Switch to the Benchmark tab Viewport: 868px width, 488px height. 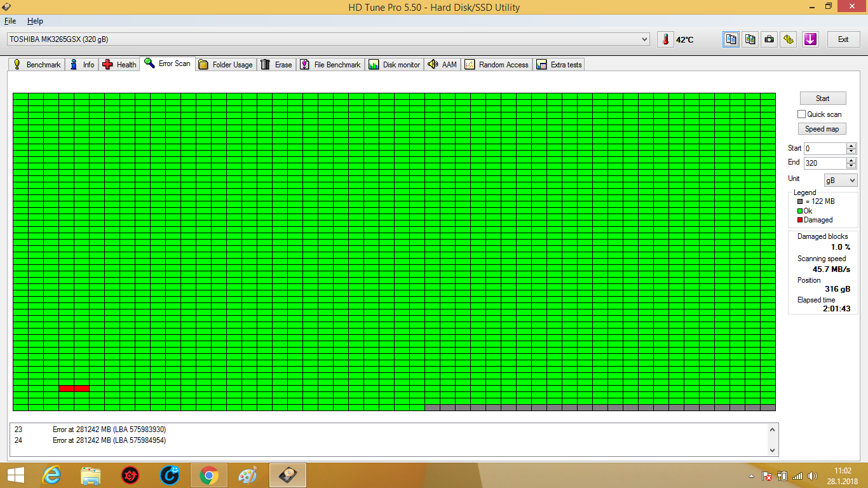tap(37, 64)
